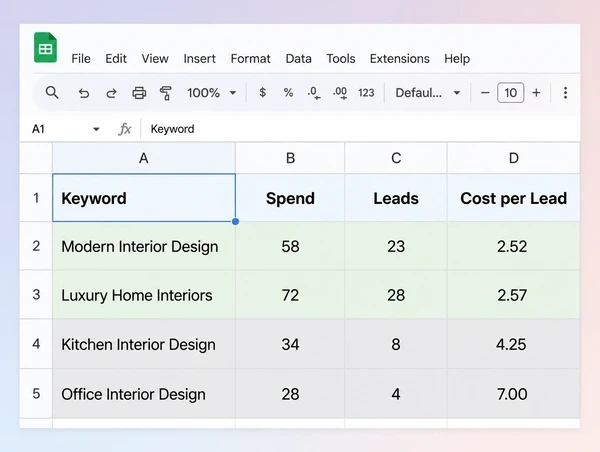Open the View menu
Image resolution: width=600 pixels, height=452 pixels.
coord(155,59)
